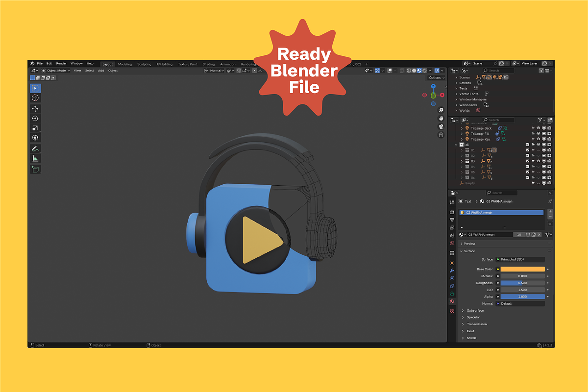Open the Add menu in viewport header
The image size is (588, 392).
coord(101,71)
